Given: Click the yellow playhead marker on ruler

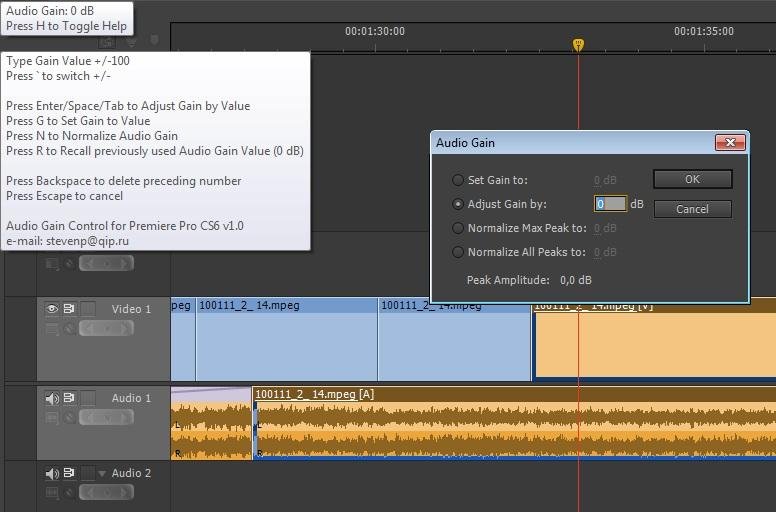Looking at the screenshot, I should [x=578, y=45].
